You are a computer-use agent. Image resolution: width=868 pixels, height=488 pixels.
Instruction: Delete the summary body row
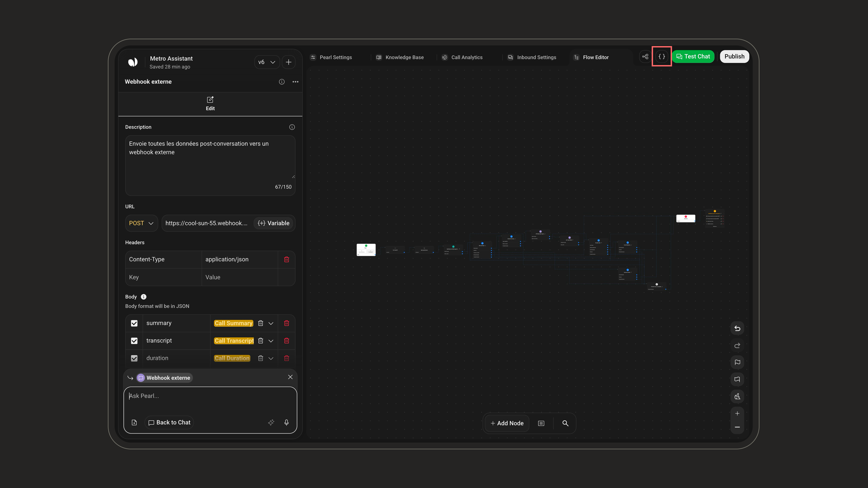[287, 323]
